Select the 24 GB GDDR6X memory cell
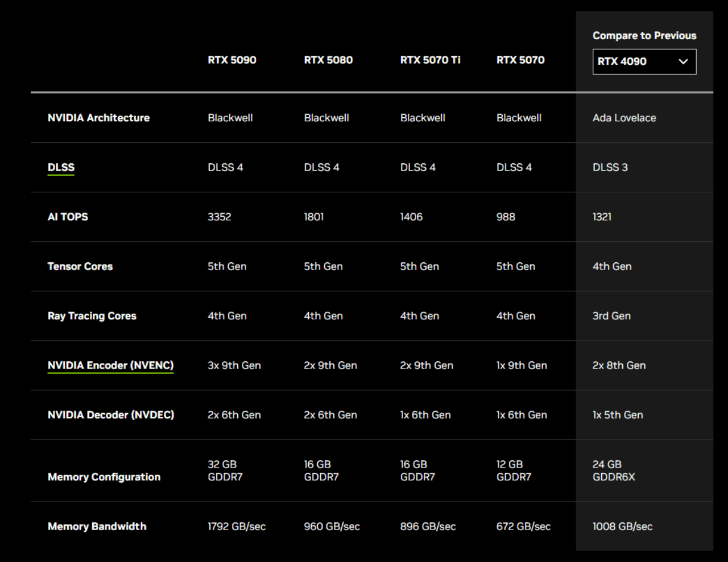This screenshot has height=562, width=728. tap(613, 470)
